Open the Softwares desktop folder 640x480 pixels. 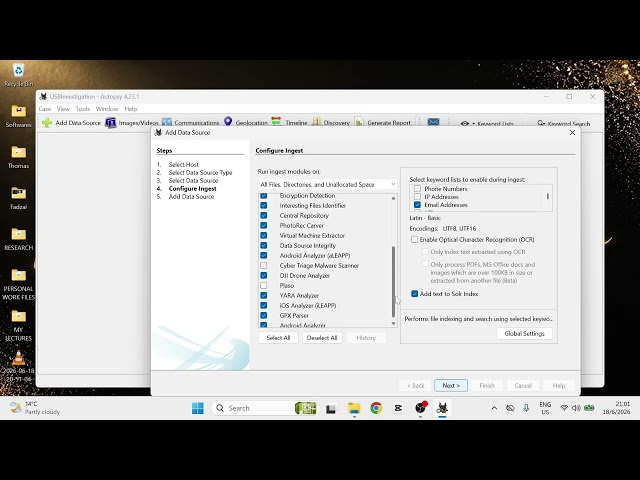(x=18, y=116)
